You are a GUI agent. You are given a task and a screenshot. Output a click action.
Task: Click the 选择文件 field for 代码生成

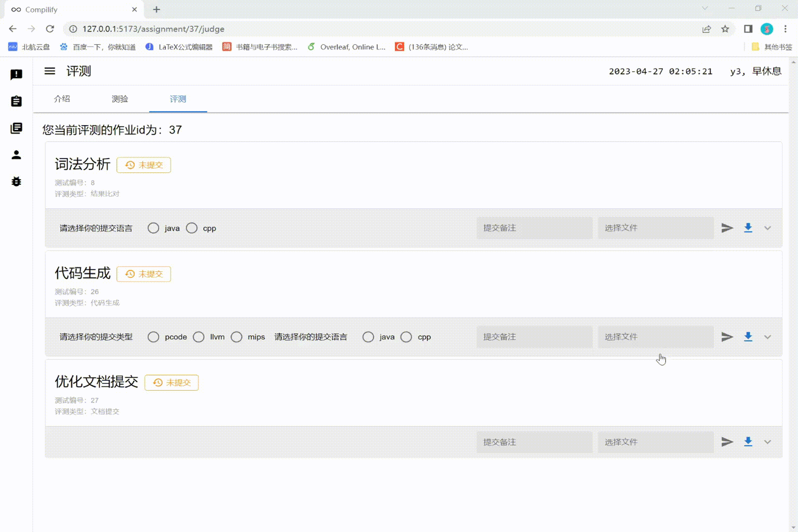click(655, 337)
